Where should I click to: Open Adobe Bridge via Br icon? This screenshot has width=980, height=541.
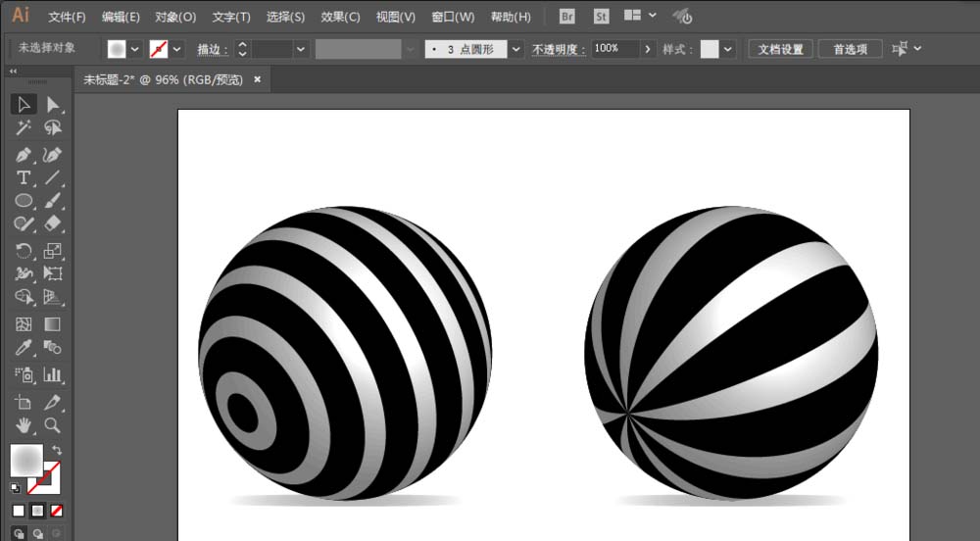tap(566, 17)
